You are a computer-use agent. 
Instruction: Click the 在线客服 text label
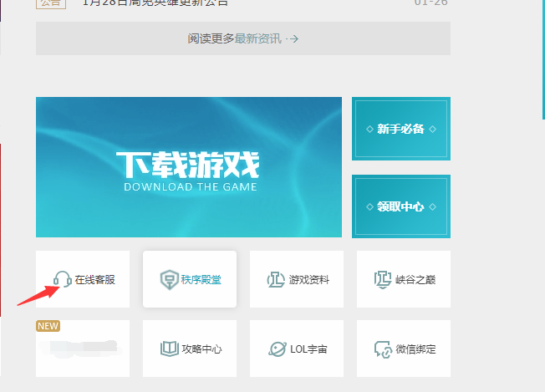(95, 279)
